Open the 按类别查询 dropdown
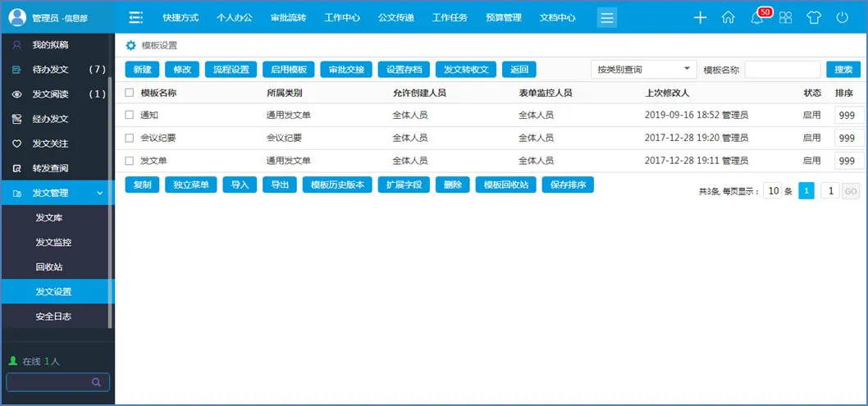The image size is (868, 406). (x=643, y=70)
